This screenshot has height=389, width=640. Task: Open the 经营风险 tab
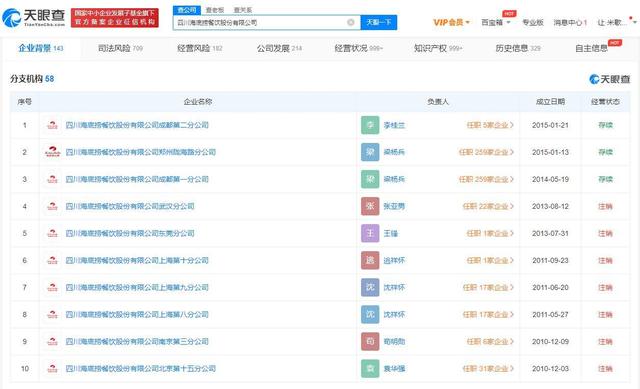[200, 48]
